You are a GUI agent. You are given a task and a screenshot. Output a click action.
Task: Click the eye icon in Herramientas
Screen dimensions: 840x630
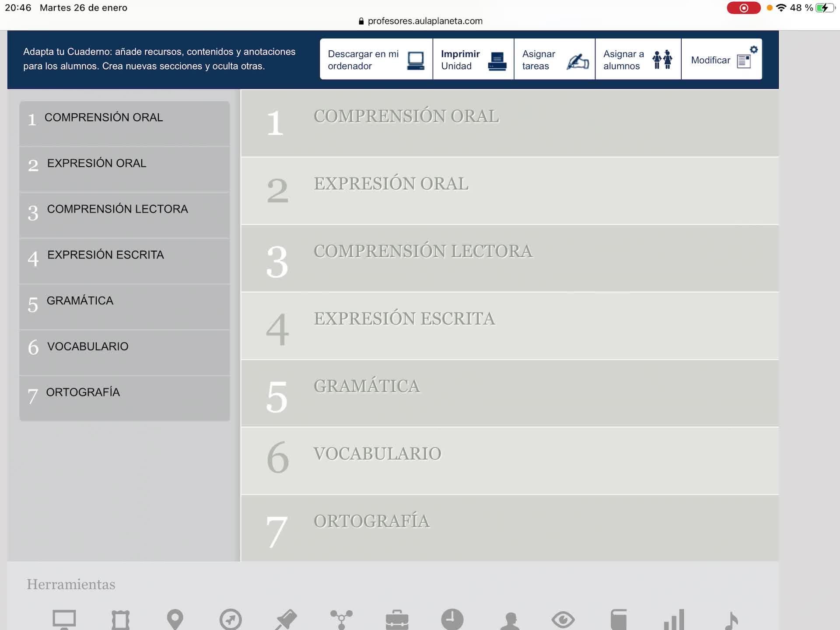click(563, 619)
